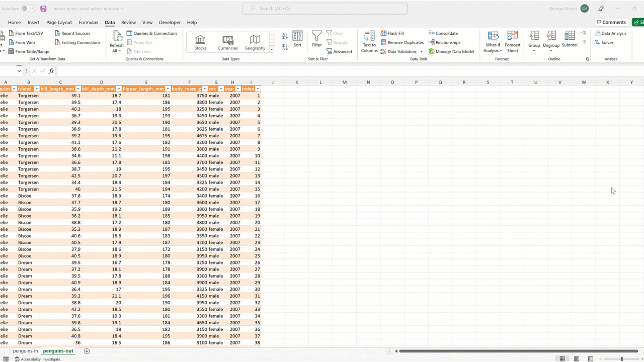Click the Flash Fill button
This screenshot has width=644, height=362.
point(392,33)
